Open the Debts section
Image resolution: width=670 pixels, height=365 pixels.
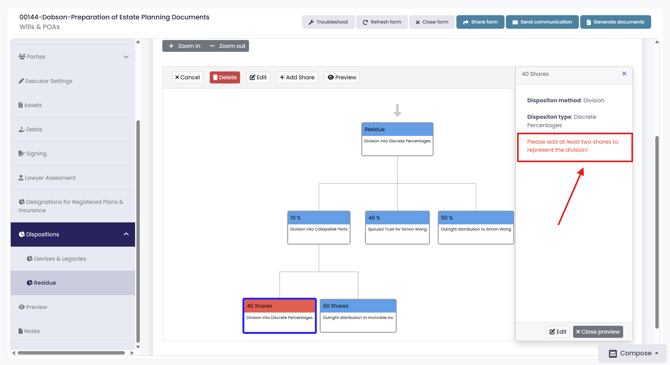(73, 129)
